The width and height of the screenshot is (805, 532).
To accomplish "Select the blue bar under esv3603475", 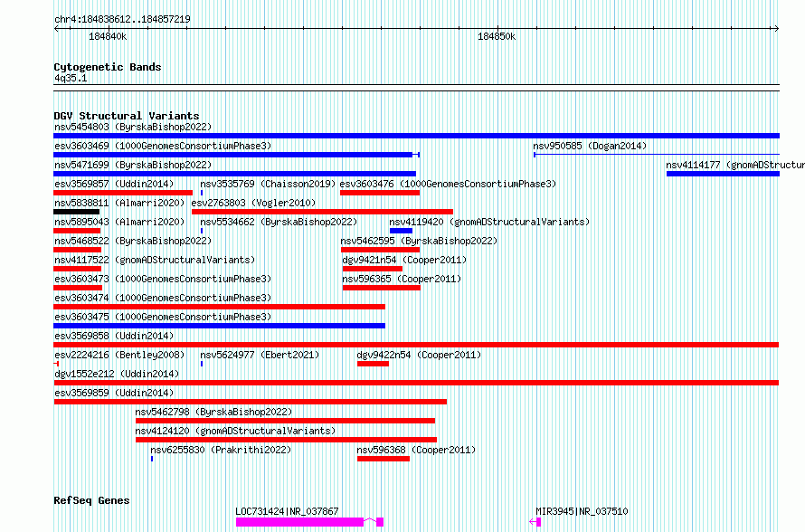I will click(219, 326).
